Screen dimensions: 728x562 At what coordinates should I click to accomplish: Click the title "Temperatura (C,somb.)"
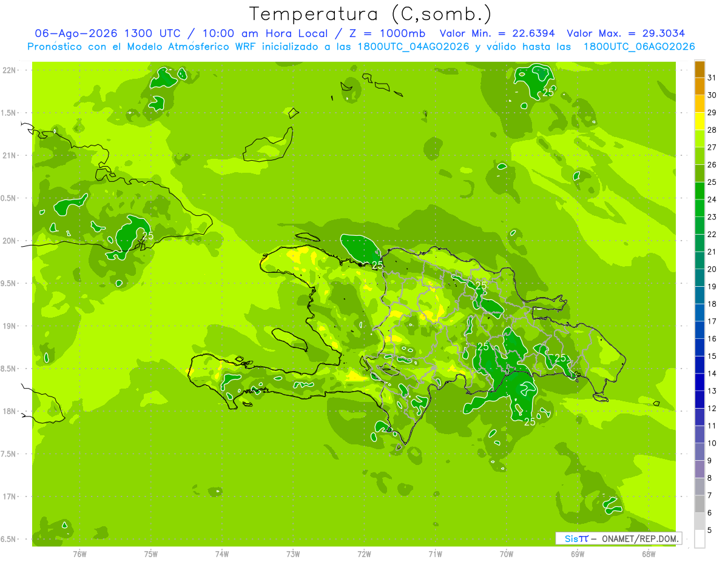[371, 13]
